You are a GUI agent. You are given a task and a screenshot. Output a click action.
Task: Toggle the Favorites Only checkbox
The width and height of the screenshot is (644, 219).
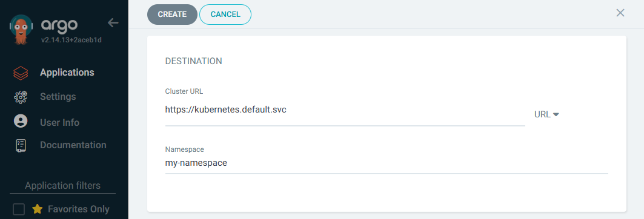[x=19, y=209]
